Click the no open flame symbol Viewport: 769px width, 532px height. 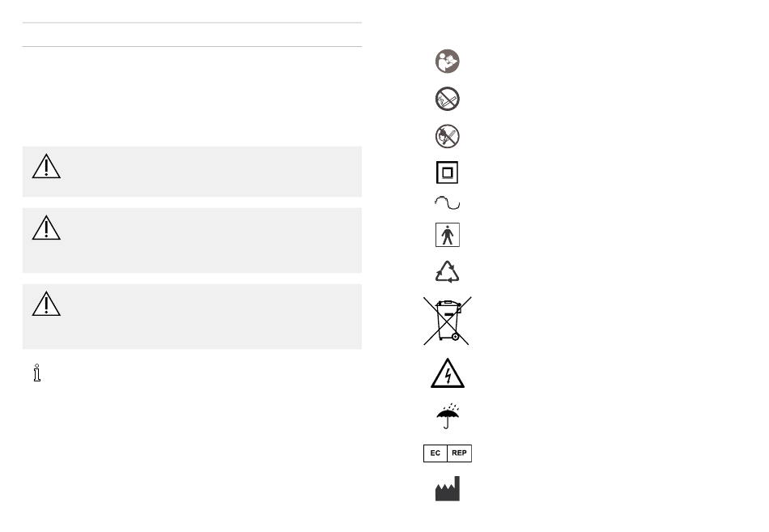tap(448, 136)
